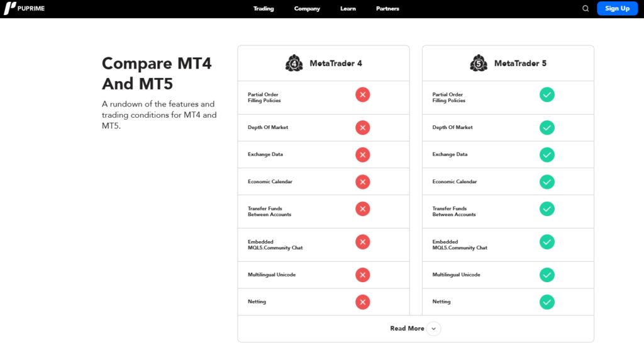Viewport: 644px width, 352px height.
Task: Click red cross for MT4 Embedded MQL5.Community Chat
Action: [363, 242]
